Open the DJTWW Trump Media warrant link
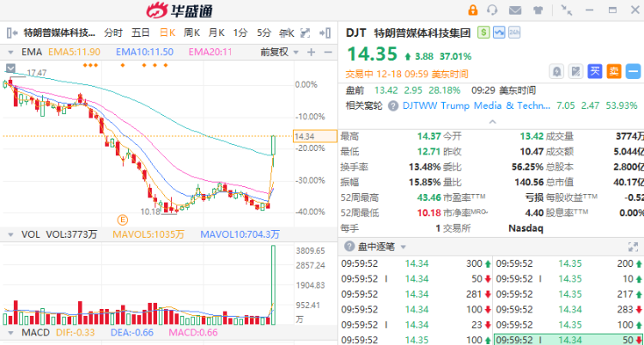This screenshot has height=345, width=644. coord(477,106)
